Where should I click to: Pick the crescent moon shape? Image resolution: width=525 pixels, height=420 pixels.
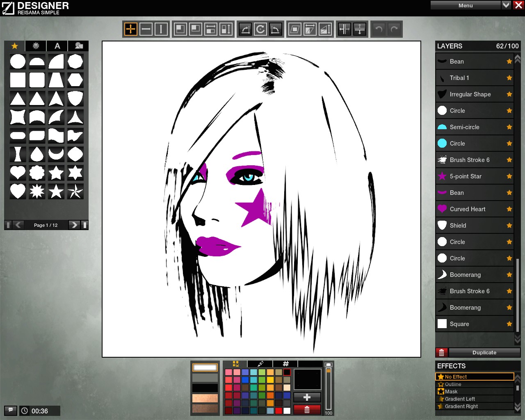56,154
